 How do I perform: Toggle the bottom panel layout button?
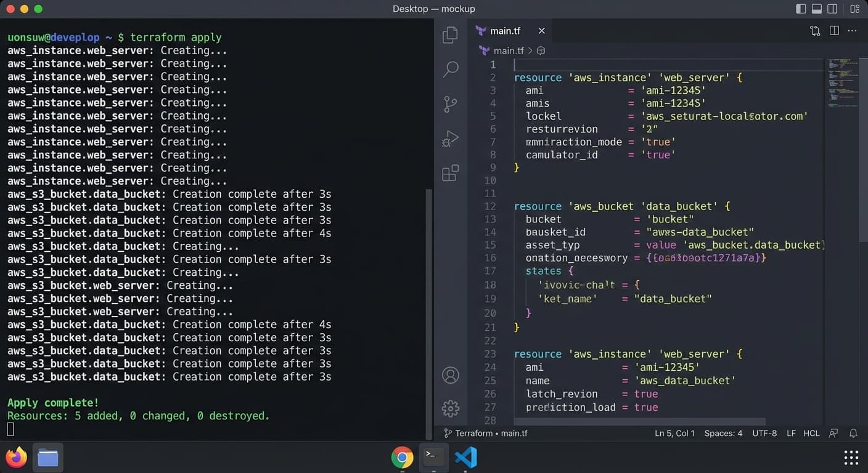pyautogui.click(x=817, y=9)
